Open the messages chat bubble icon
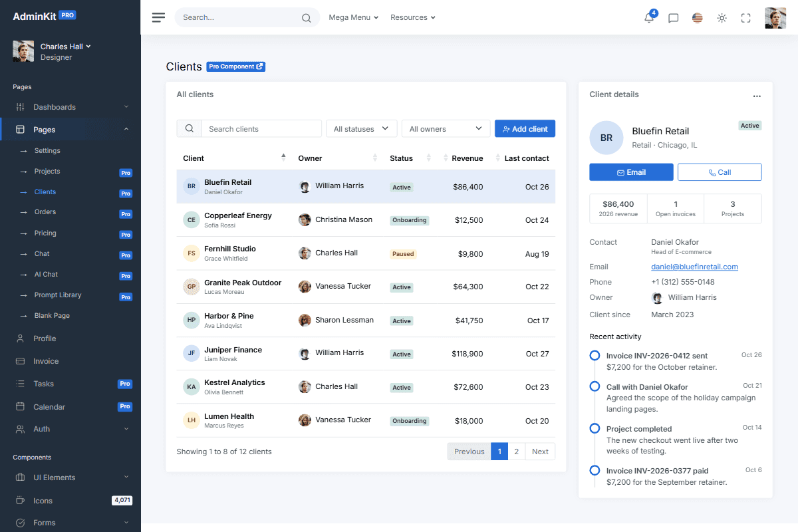This screenshot has width=798, height=532. (x=673, y=18)
